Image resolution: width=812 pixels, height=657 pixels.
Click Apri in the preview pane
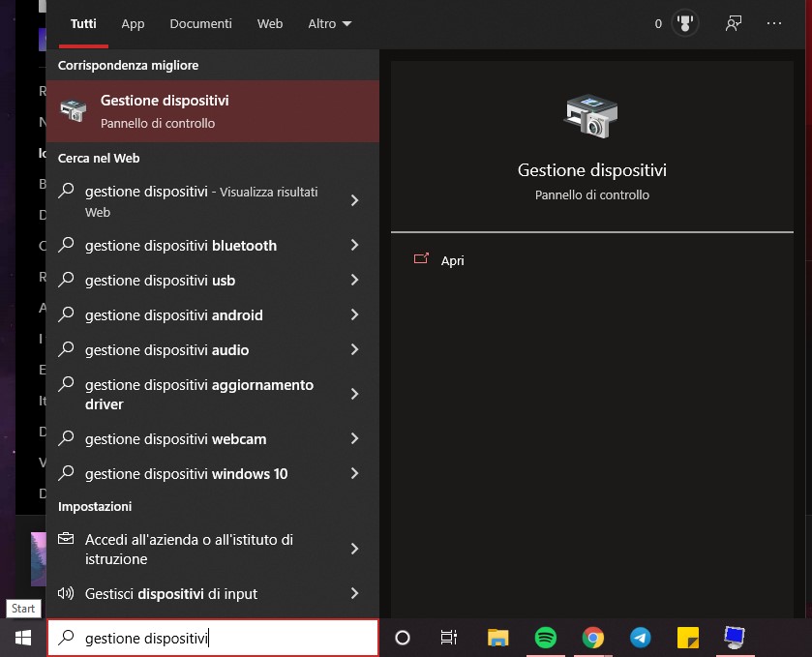(452, 261)
